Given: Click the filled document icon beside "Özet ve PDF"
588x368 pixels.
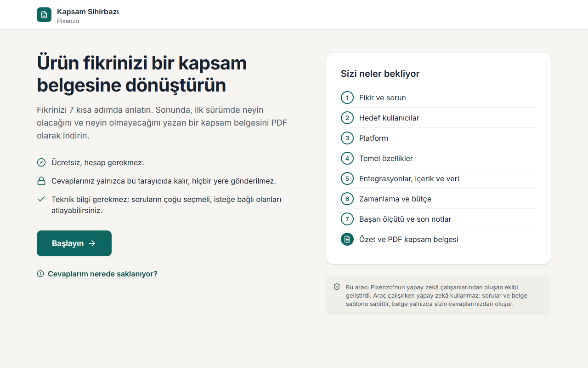Looking at the screenshot, I should 347,239.
